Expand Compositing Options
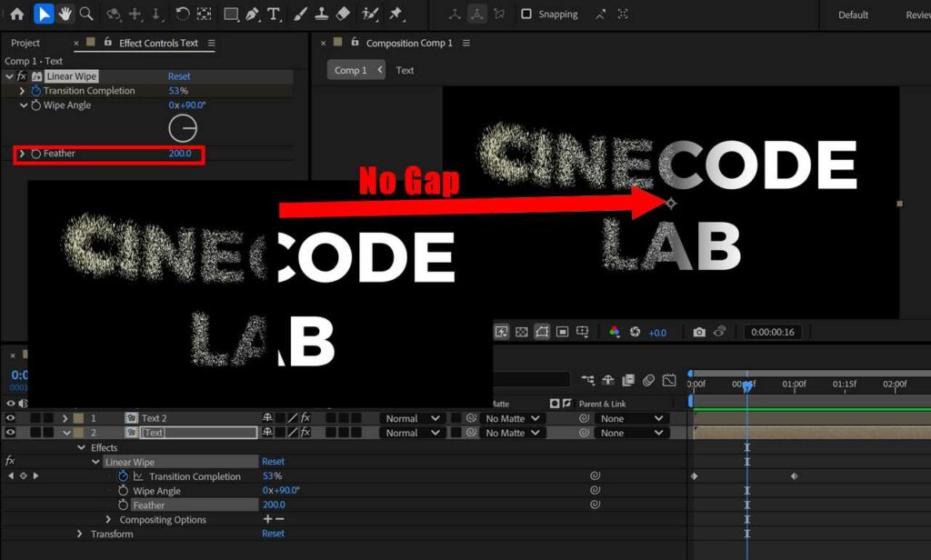 [x=108, y=519]
